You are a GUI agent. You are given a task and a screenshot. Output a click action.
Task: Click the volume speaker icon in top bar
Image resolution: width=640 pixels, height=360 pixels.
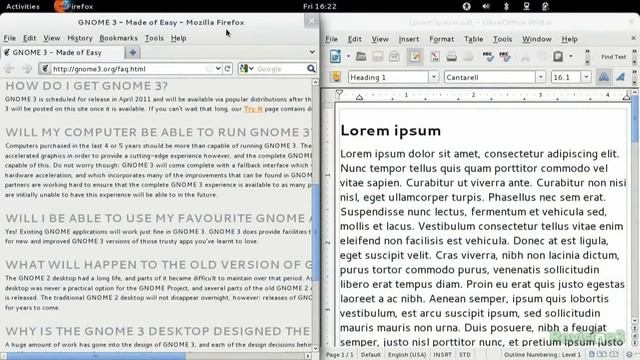click(x=486, y=6)
